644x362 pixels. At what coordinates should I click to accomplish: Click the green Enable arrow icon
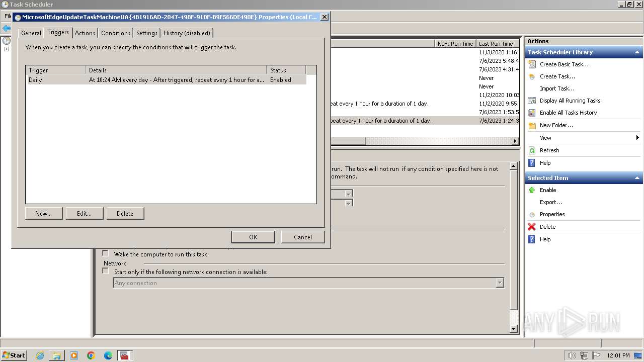click(532, 190)
